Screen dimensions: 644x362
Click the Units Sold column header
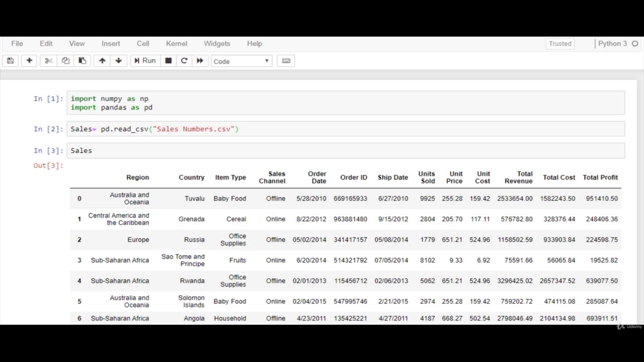click(427, 177)
